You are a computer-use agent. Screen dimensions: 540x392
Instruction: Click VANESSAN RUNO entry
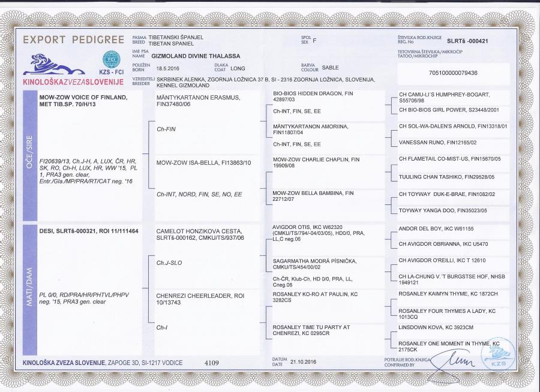[437, 142]
